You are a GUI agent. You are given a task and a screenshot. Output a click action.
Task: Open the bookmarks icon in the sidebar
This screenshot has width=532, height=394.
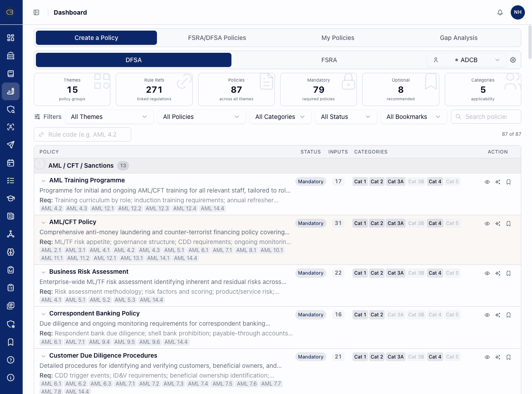pyautogui.click(x=10, y=342)
